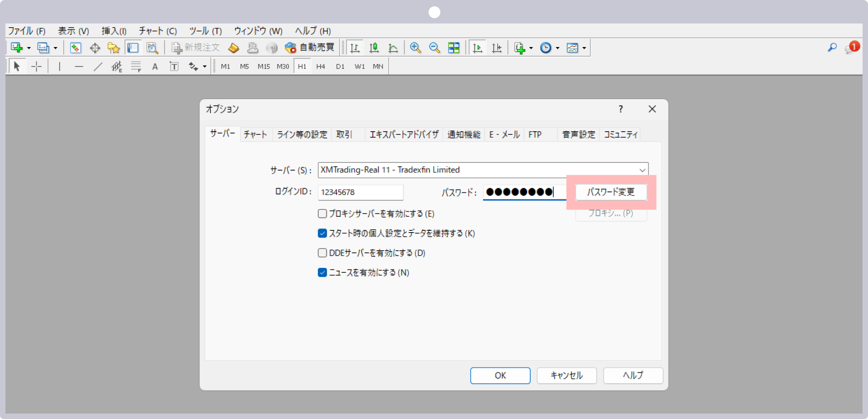Screen dimensions: 868x419
Task: Toggle the Data Window crosshair-circle icon
Action: point(95,48)
